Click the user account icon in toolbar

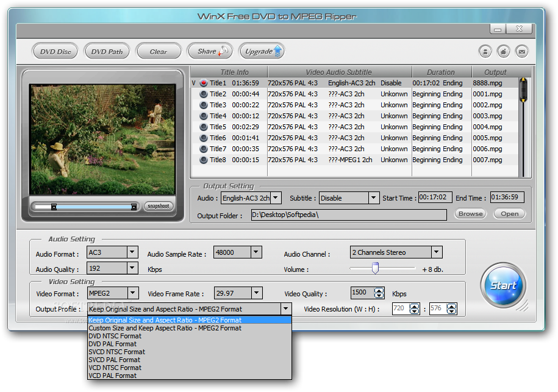click(485, 52)
